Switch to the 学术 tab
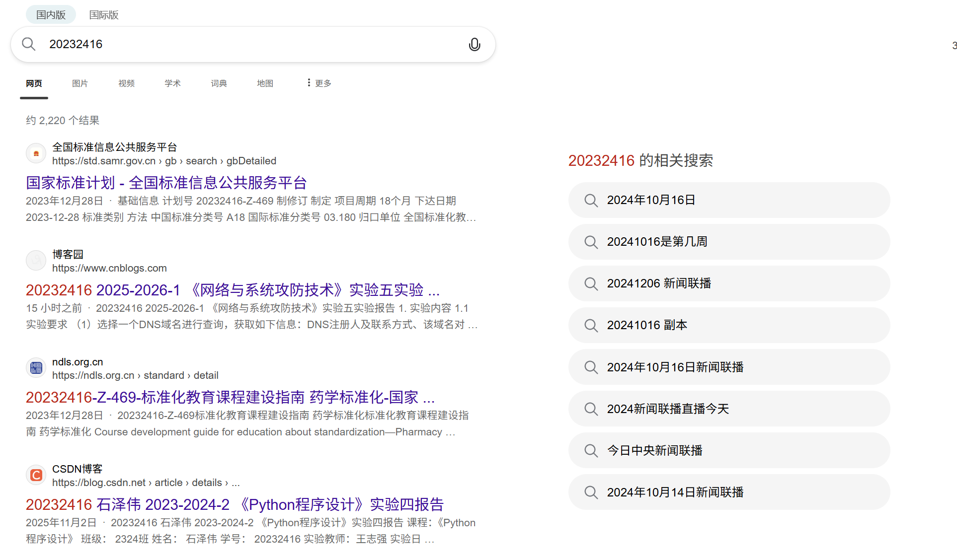The height and width of the screenshot is (560, 957). [172, 83]
